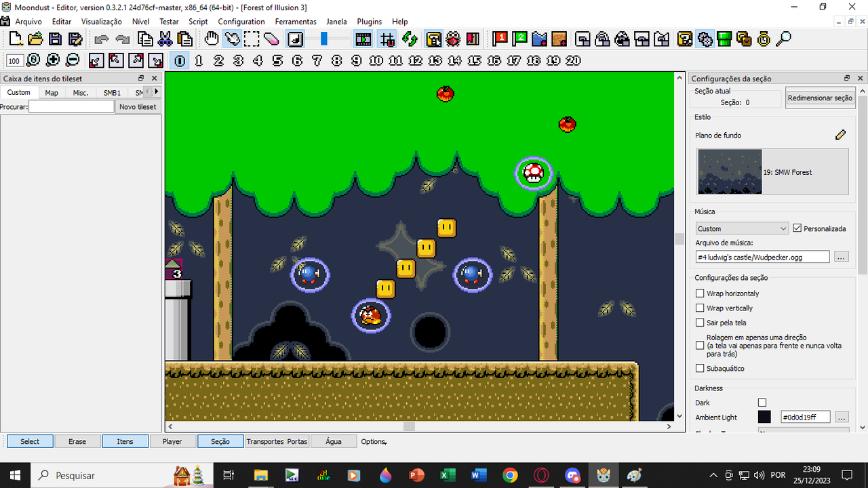Click the Save As icon

coord(75,39)
